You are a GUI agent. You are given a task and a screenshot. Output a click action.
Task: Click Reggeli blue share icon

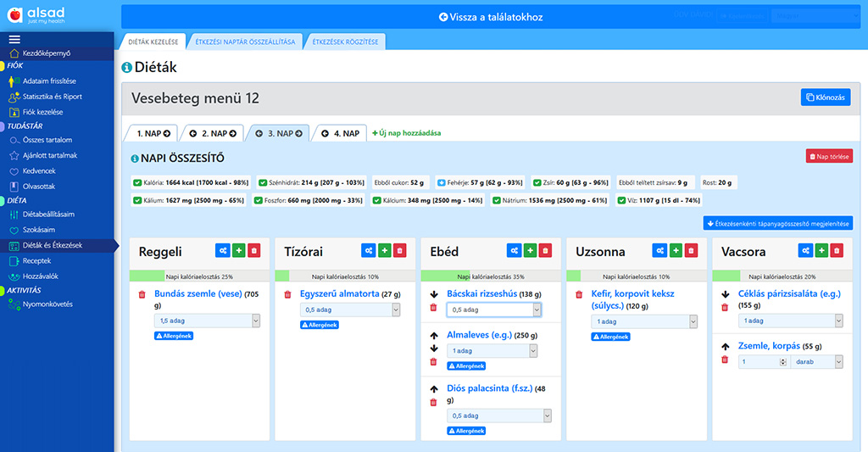(223, 251)
